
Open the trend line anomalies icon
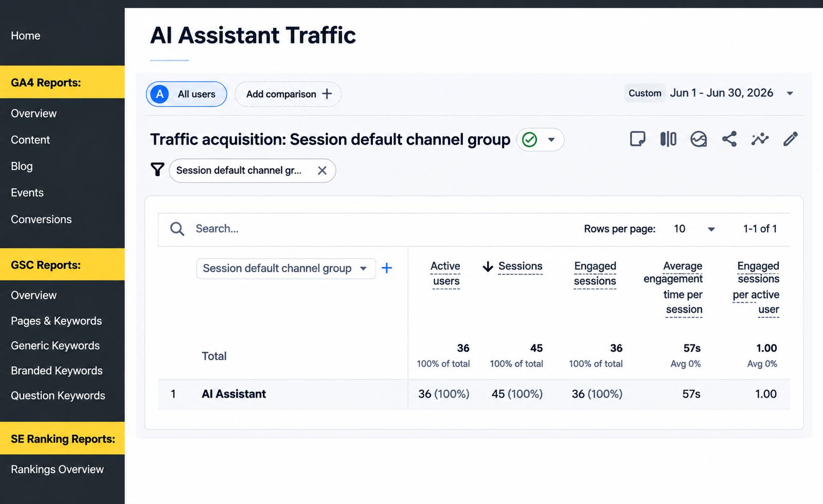[x=760, y=139]
